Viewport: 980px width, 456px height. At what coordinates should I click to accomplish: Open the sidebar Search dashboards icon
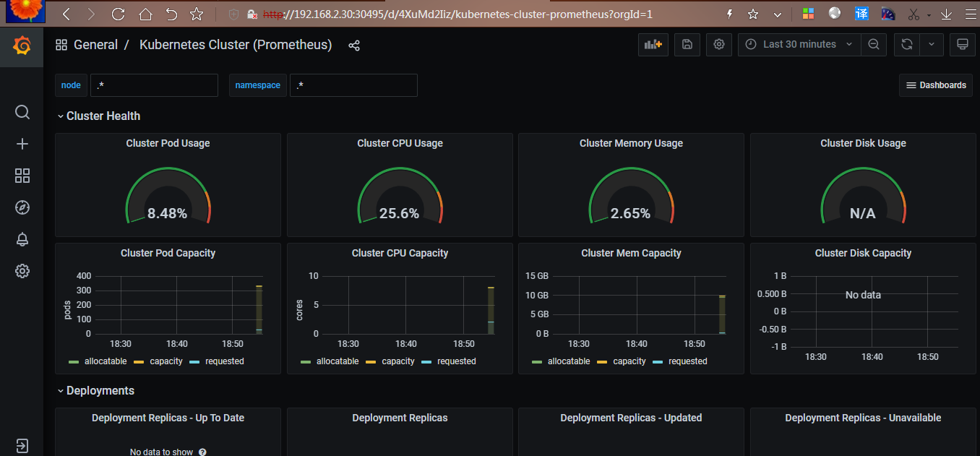click(22, 112)
